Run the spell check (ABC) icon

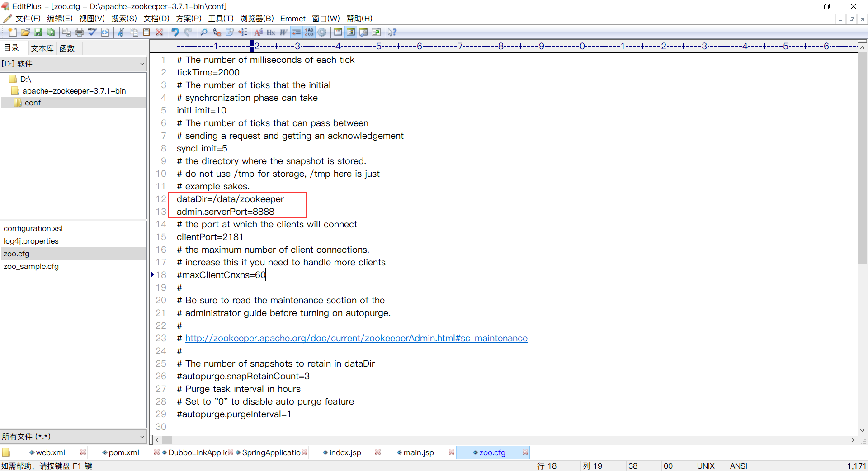click(x=92, y=32)
